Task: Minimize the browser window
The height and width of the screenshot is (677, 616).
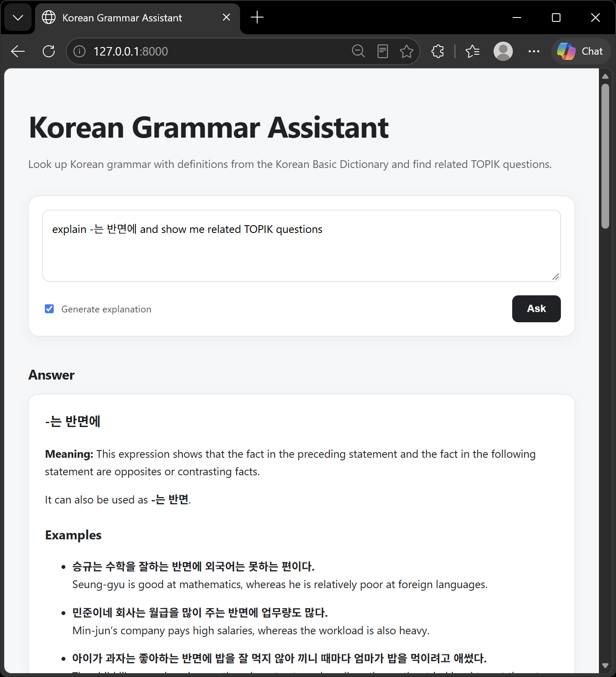Action: click(x=517, y=18)
